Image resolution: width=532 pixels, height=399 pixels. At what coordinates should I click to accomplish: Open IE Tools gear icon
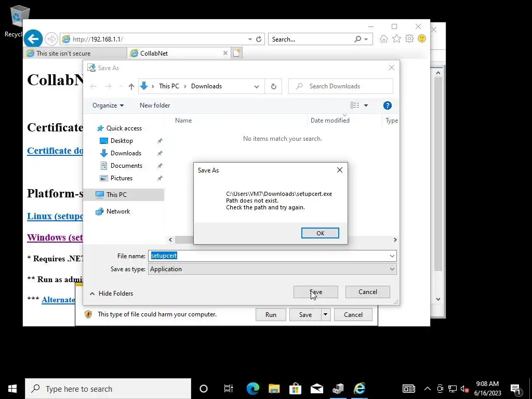pos(409,38)
